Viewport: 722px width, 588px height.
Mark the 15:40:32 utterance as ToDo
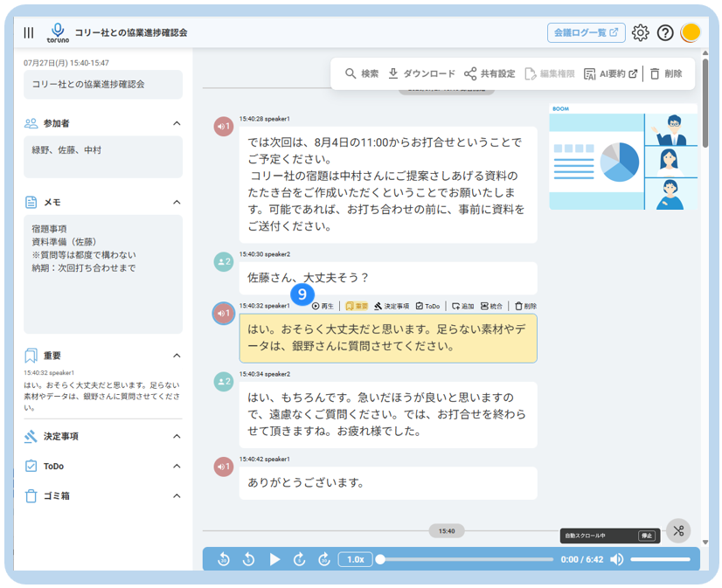427,306
